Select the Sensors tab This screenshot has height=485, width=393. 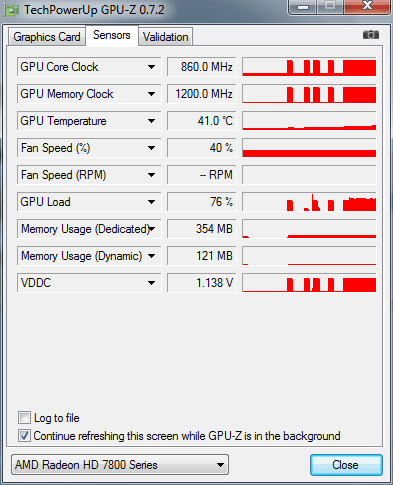click(112, 35)
